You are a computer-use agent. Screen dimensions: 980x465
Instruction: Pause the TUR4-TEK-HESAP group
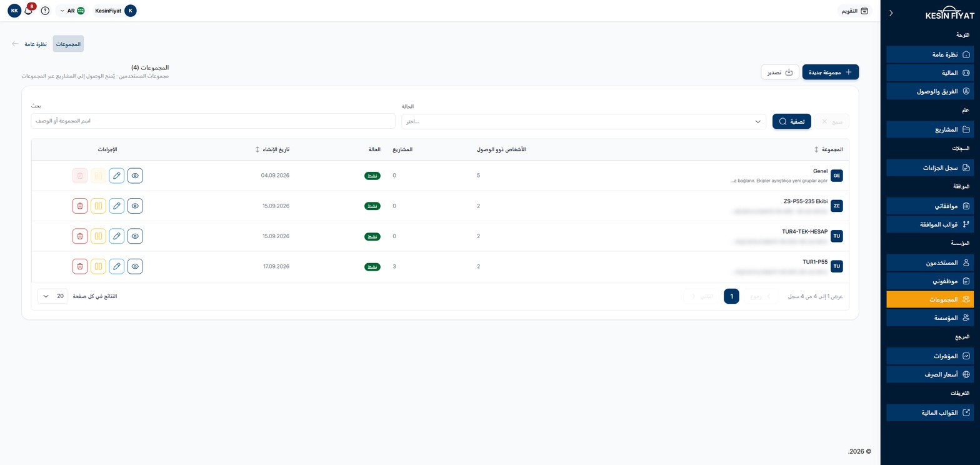point(98,236)
